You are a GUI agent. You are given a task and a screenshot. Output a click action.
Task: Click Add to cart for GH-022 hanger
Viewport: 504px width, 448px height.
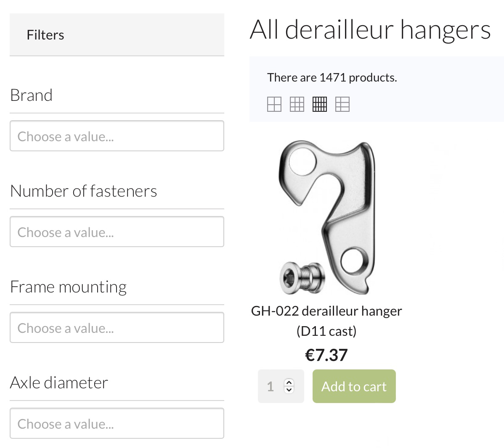point(354,386)
